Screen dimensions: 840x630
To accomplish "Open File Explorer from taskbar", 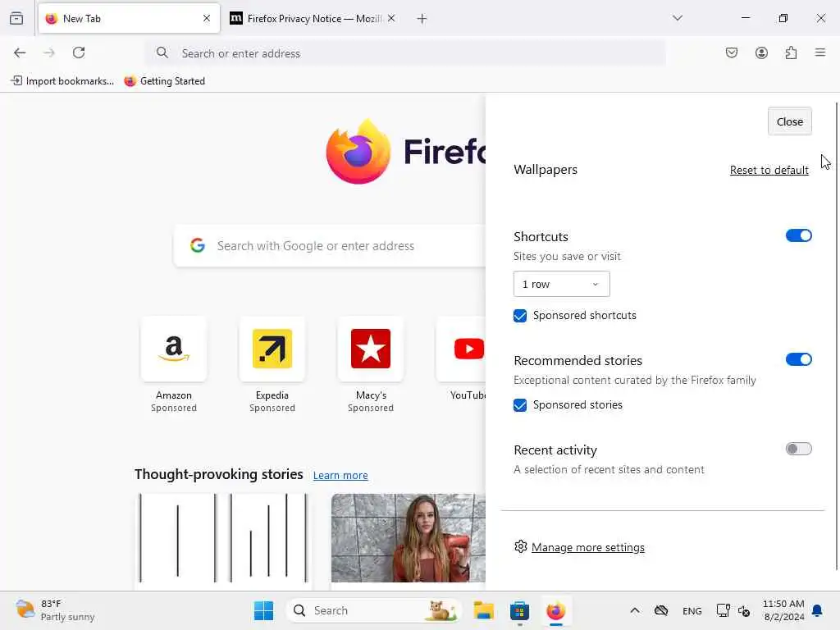I will (483, 610).
